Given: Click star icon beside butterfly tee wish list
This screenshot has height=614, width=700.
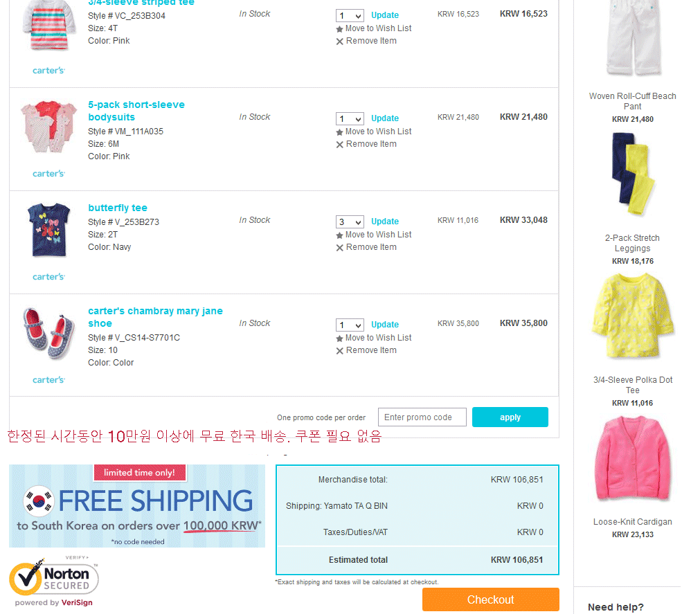Looking at the screenshot, I should [x=339, y=235].
